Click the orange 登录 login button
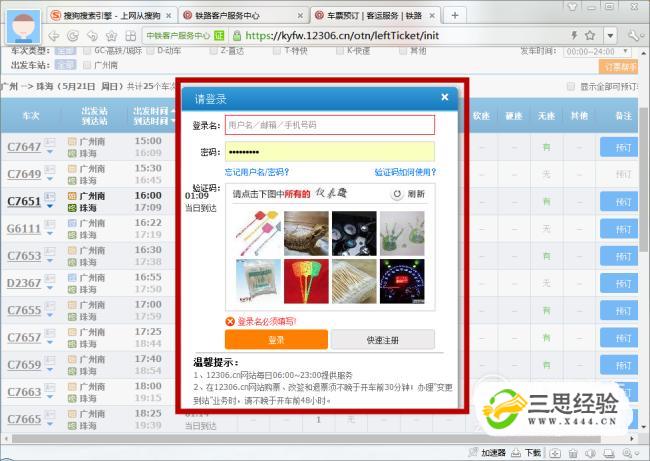 (276, 340)
